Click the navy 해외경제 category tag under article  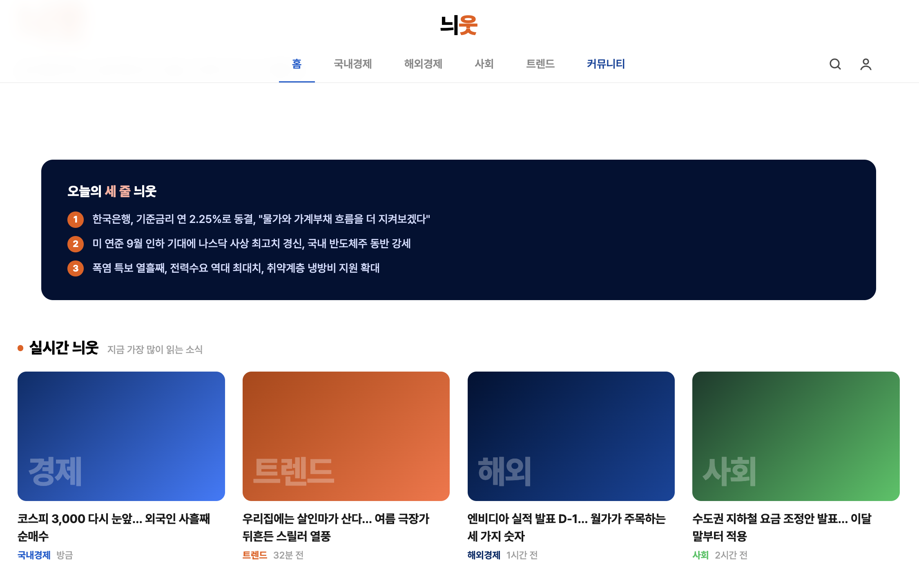(x=484, y=555)
